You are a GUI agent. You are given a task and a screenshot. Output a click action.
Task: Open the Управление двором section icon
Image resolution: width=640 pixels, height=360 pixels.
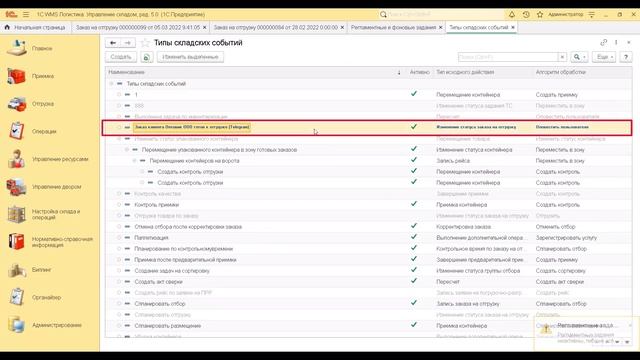pos(17,187)
